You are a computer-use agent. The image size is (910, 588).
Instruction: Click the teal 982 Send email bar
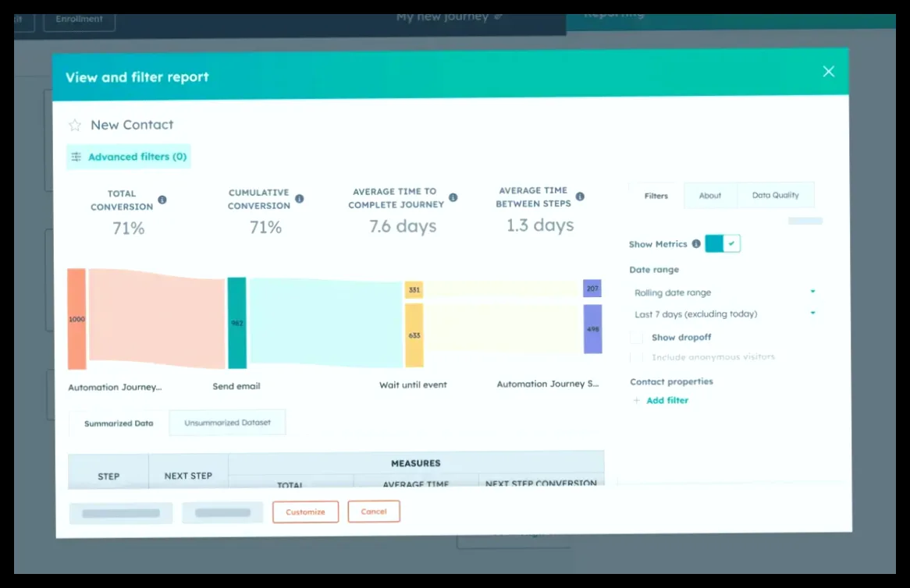pyautogui.click(x=236, y=323)
